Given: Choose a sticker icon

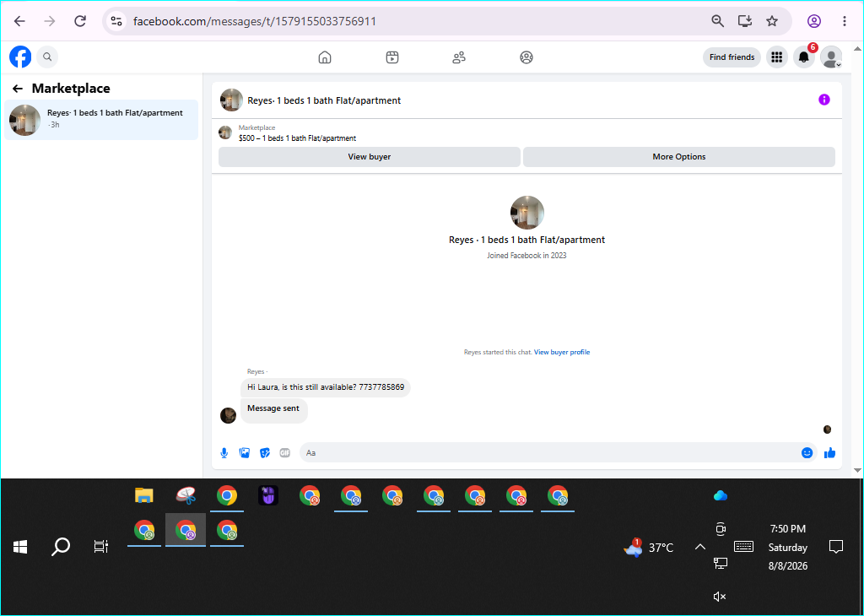Looking at the screenshot, I should (265, 453).
